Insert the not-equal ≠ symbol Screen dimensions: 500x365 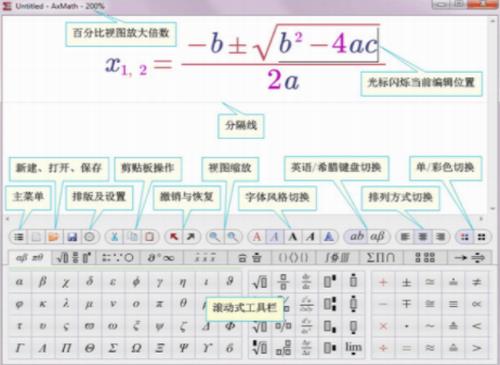[x=477, y=282]
